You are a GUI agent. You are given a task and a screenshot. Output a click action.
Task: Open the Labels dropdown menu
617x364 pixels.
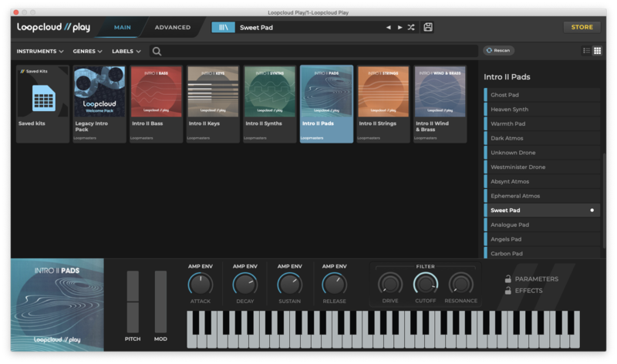click(x=126, y=52)
